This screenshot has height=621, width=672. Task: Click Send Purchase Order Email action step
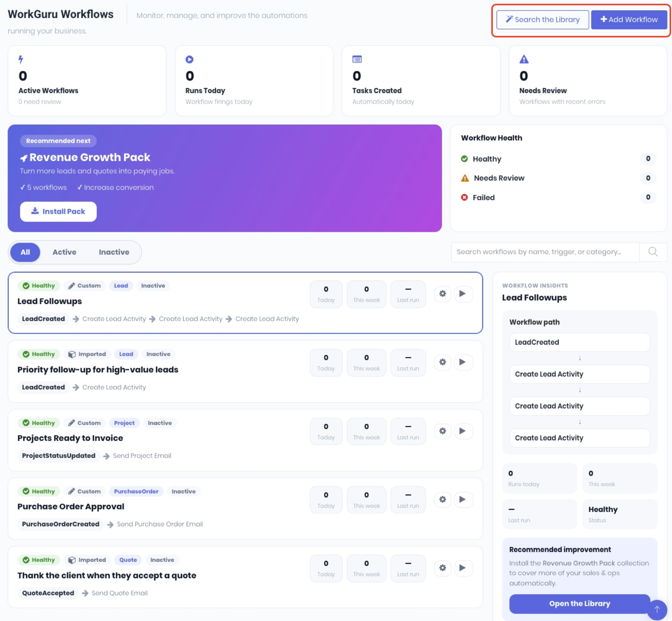[160, 524]
